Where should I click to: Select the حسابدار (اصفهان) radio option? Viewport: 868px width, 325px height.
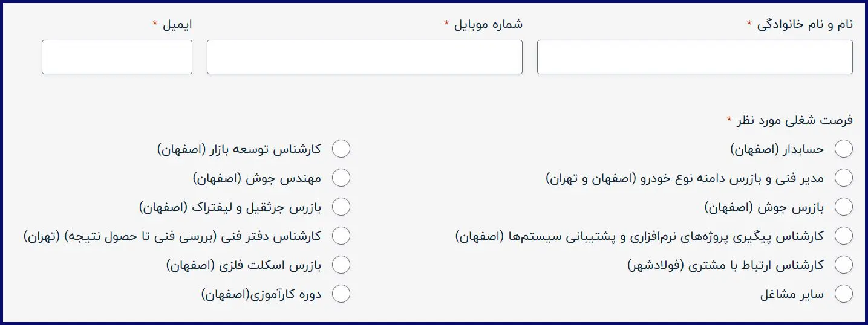(843, 149)
